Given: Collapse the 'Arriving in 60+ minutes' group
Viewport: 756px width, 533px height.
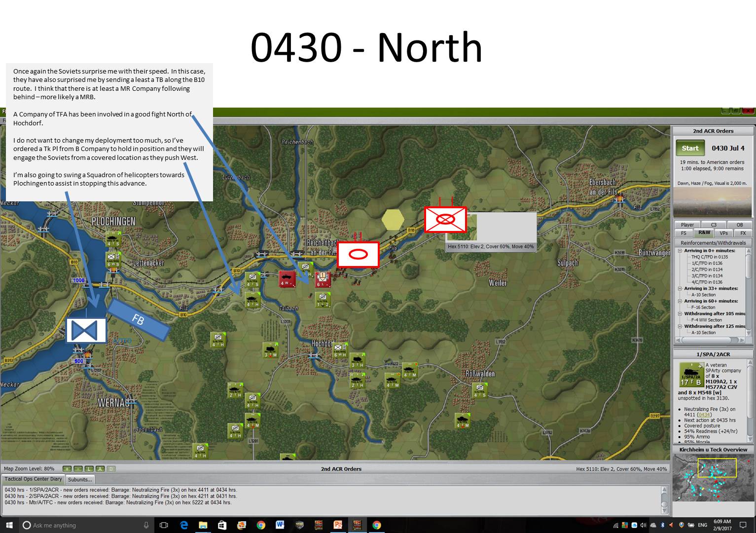Looking at the screenshot, I should [x=680, y=301].
